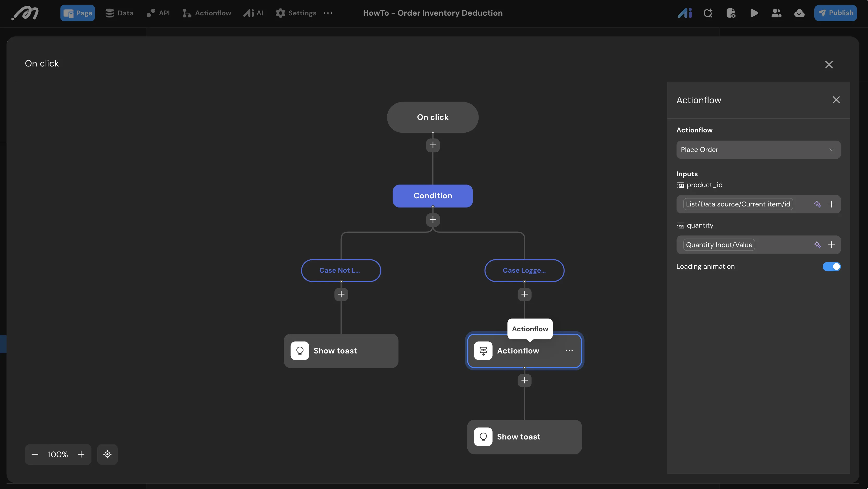The image size is (868, 489).
Task: Zoom in the canvas with plus button
Action: (x=81, y=454)
